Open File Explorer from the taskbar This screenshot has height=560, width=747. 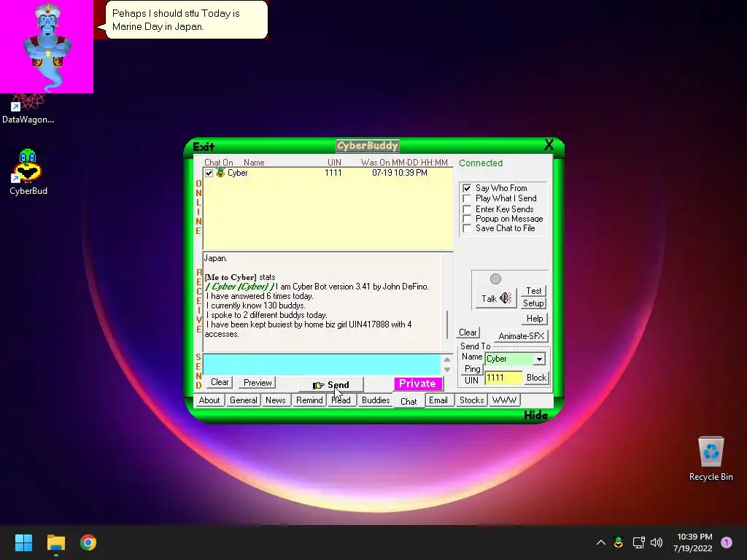[55, 542]
